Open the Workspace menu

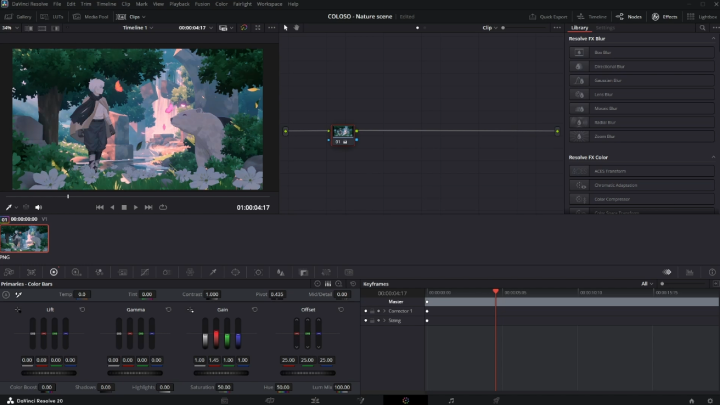click(270, 4)
